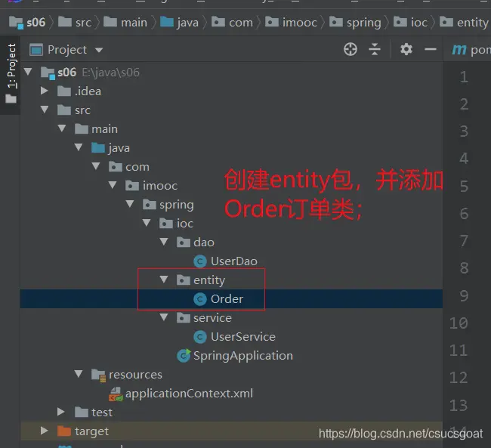Click the entity package folder icon in tree
The height and width of the screenshot is (448, 491).
coord(184,280)
